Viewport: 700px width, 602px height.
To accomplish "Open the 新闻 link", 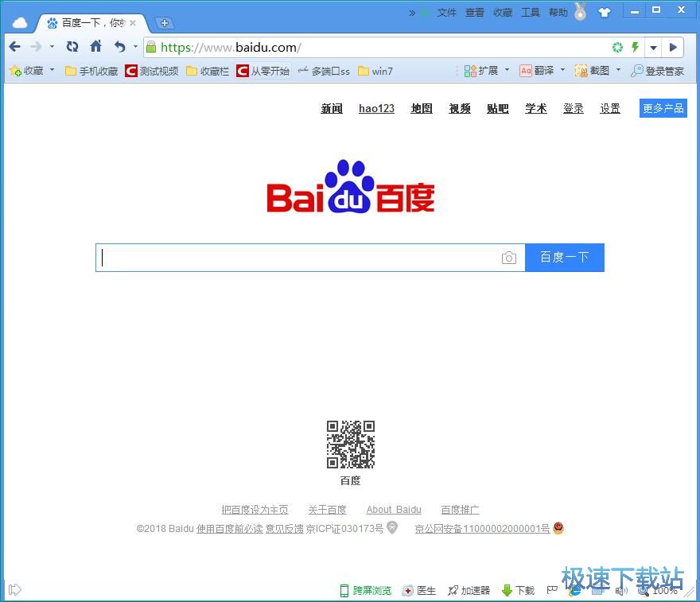I will [332, 108].
